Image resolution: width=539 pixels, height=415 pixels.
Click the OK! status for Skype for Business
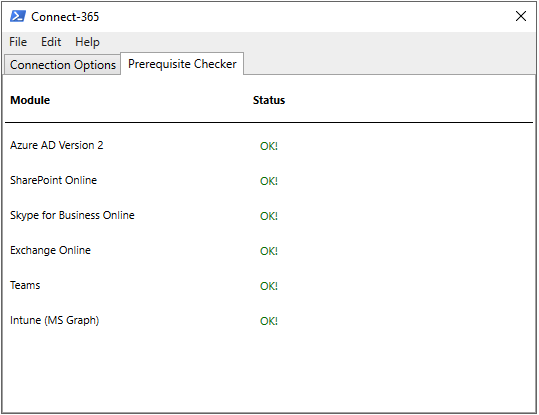point(269,216)
